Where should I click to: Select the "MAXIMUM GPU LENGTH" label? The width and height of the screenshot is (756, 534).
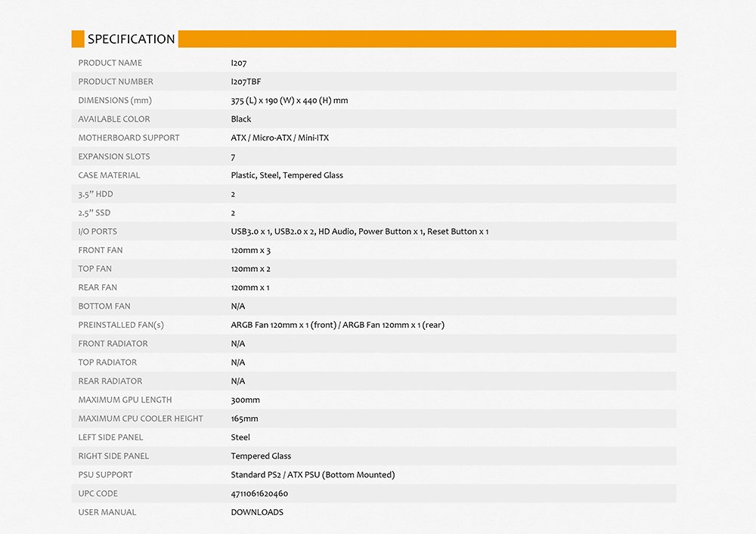point(125,400)
